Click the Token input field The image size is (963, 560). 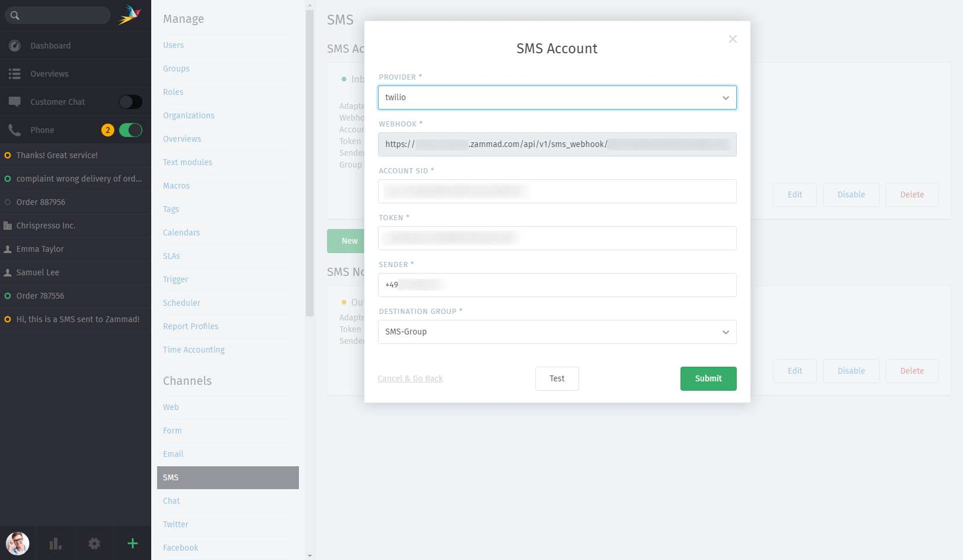click(557, 238)
